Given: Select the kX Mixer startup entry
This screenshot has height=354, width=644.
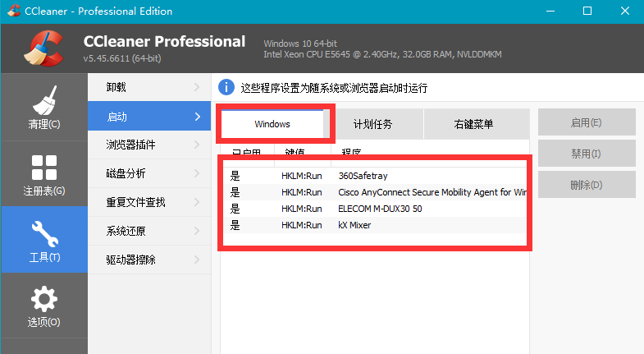Looking at the screenshot, I should 375,225.
